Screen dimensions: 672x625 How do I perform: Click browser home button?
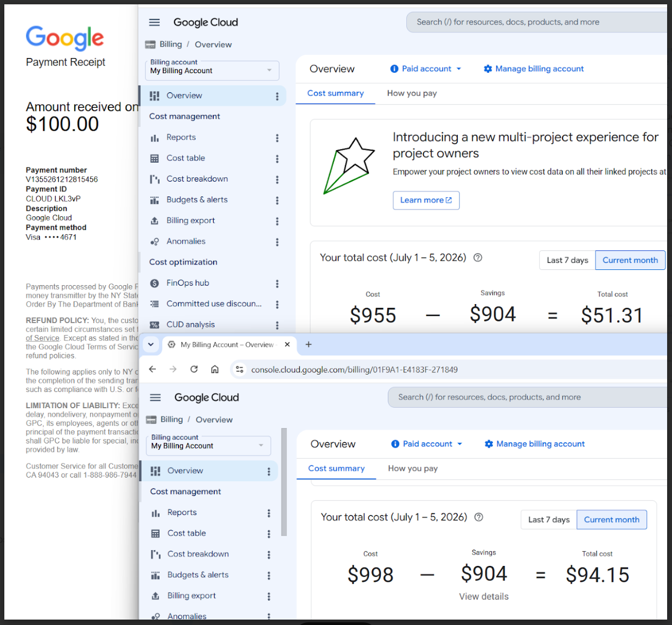pyautogui.click(x=215, y=369)
